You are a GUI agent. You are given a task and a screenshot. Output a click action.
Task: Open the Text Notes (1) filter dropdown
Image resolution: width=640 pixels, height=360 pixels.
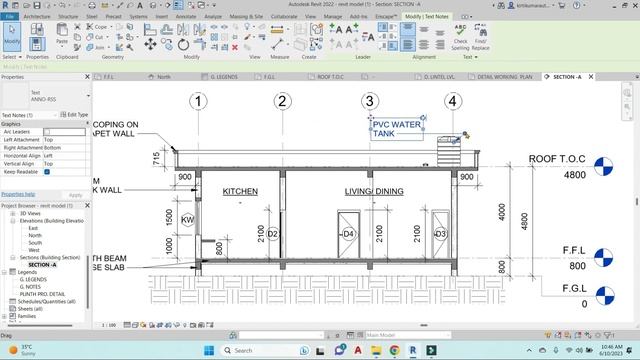[x=29, y=115]
